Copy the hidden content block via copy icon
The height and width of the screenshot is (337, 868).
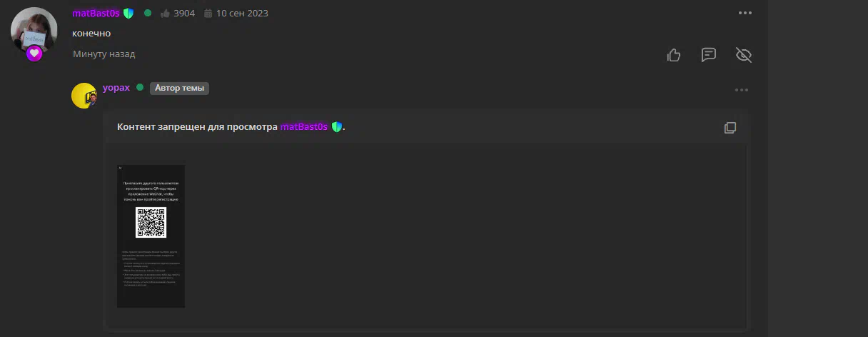click(730, 128)
